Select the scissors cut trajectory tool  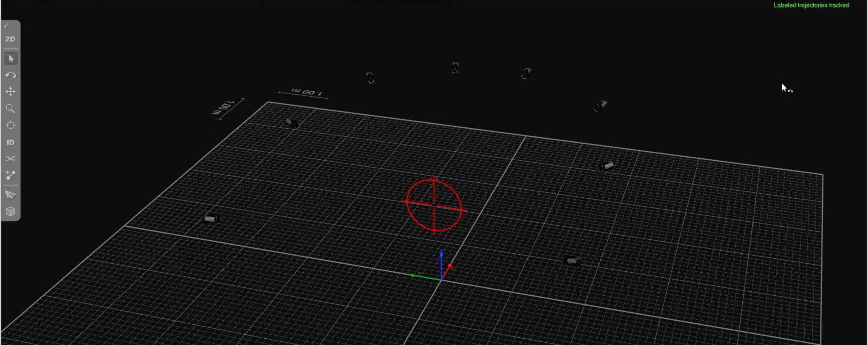click(x=10, y=159)
